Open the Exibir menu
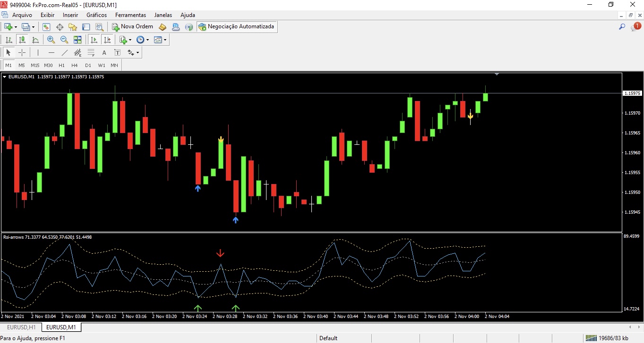 pos(47,15)
